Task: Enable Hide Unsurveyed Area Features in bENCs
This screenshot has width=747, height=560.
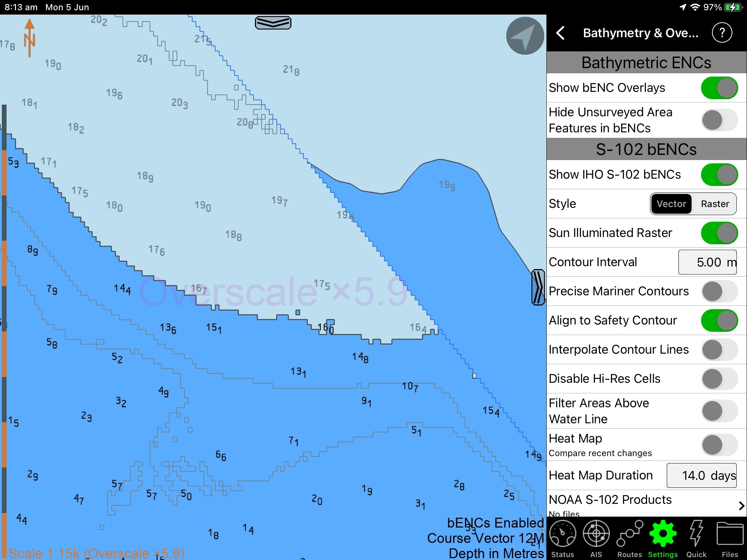Action: 718,120
